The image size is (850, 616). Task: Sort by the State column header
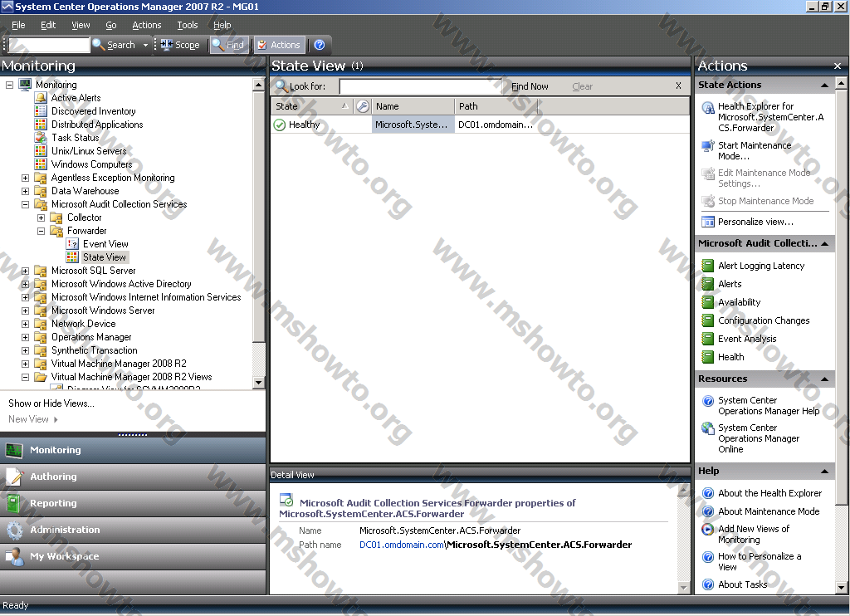[x=312, y=106]
